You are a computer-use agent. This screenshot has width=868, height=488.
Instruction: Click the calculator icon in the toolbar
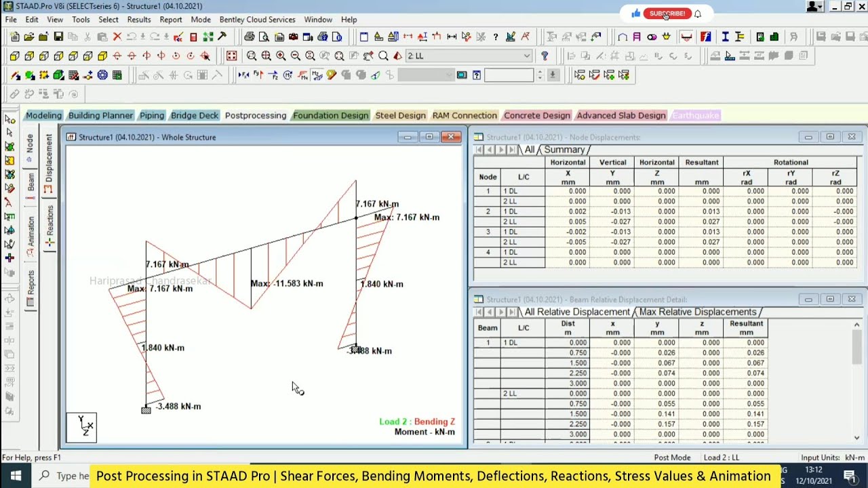click(x=193, y=37)
